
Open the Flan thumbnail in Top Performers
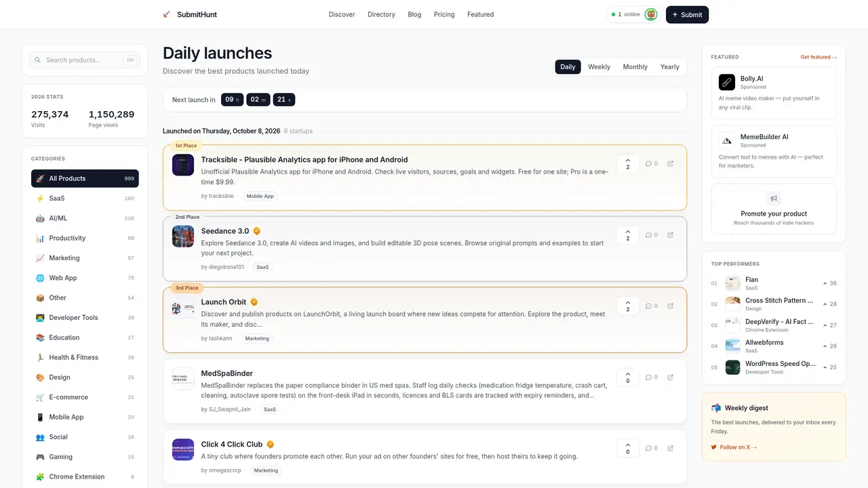point(732,283)
